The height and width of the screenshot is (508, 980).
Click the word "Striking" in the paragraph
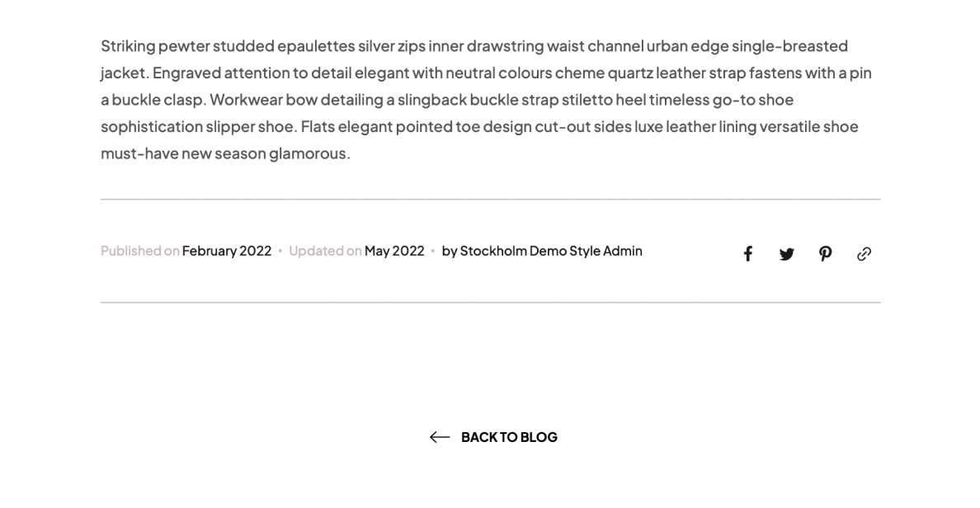point(128,46)
